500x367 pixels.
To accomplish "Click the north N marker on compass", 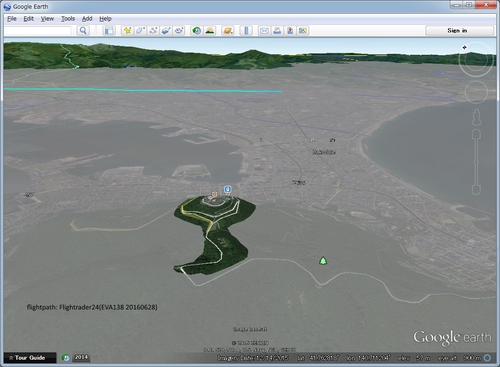I will tap(464, 47).
